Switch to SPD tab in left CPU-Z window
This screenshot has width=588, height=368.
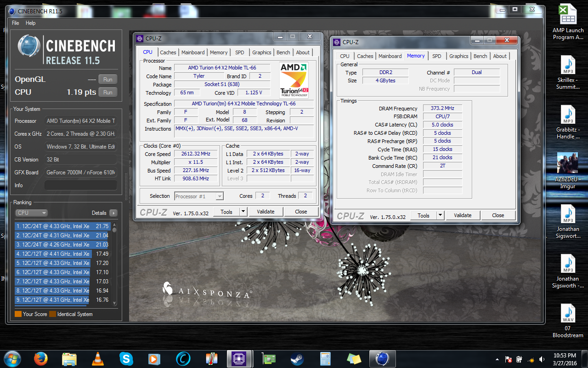240,52
